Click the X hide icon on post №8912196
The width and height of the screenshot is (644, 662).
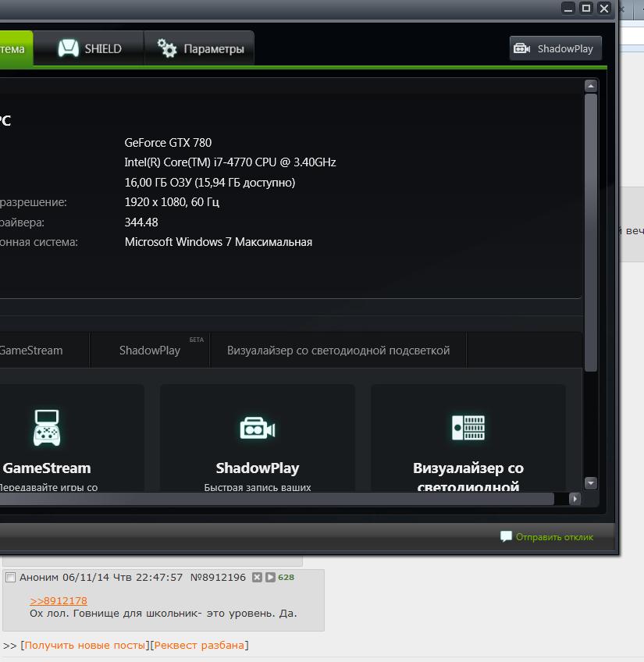pos(257,577)
